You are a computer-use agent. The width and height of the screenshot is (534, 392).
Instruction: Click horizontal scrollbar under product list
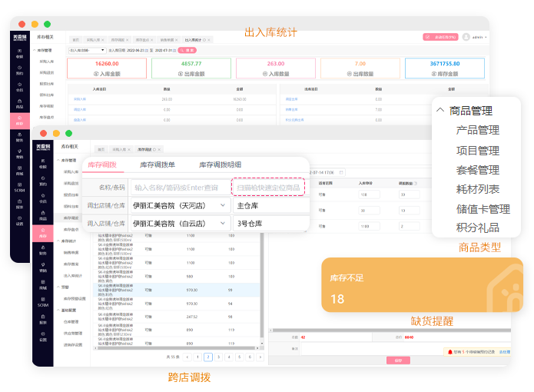(176, 348)
